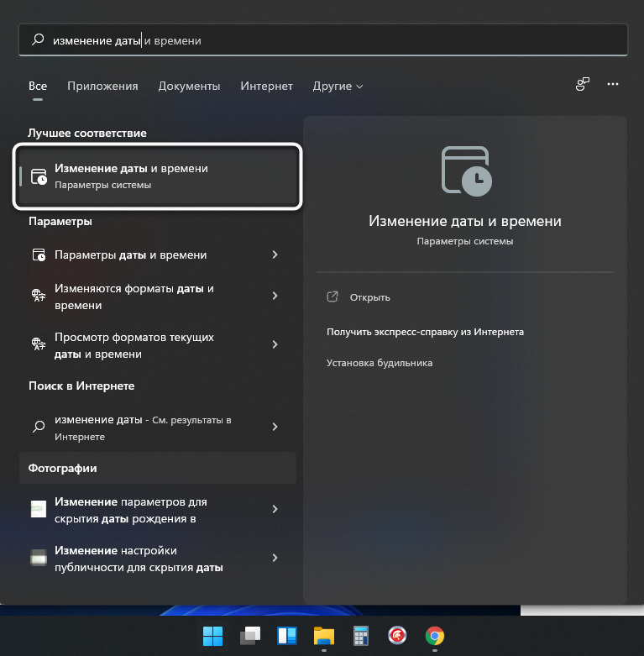Open the red circular app in taskbar
This screenshot has height=656, width=644.
point(397,636)
